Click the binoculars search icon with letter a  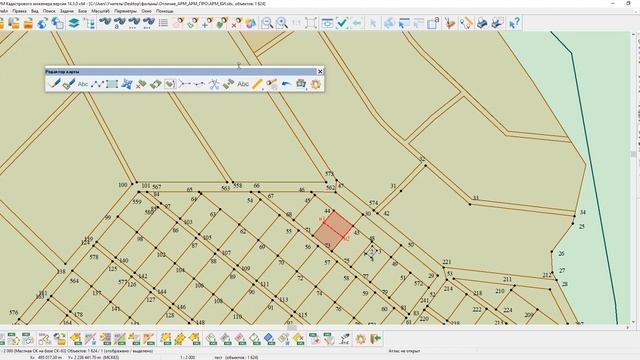(x=119, y=23)
